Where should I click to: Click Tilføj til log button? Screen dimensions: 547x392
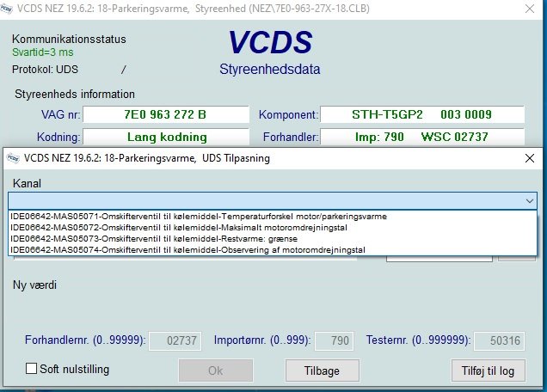pyautogui.click(x=488, y=371)
